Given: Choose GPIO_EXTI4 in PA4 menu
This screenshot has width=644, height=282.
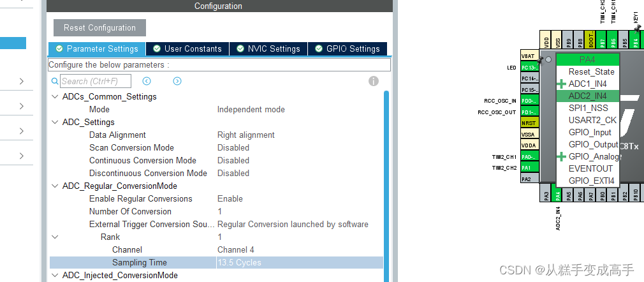Looking at the screenshot, I should point(587,181).
